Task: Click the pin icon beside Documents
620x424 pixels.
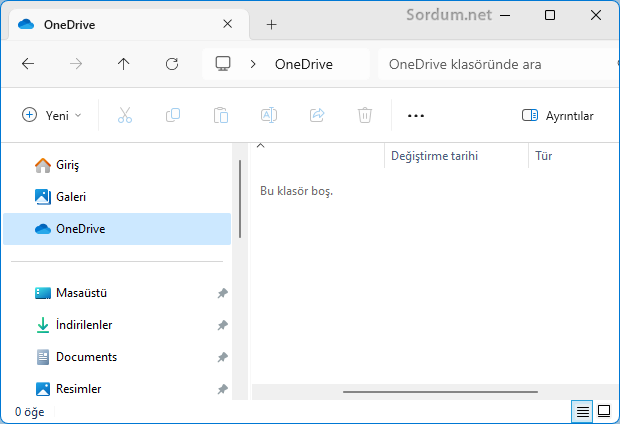Action: [223, 357]
